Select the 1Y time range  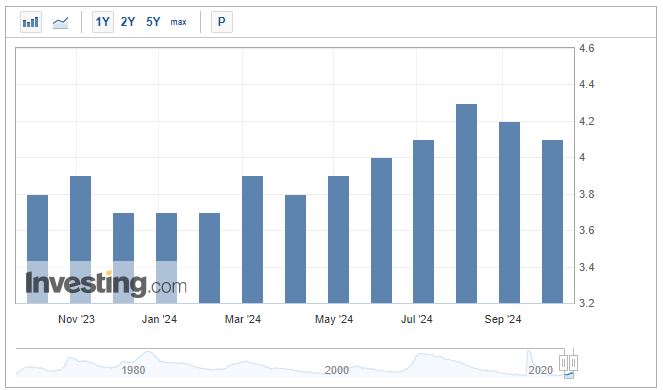coord(103,22)
